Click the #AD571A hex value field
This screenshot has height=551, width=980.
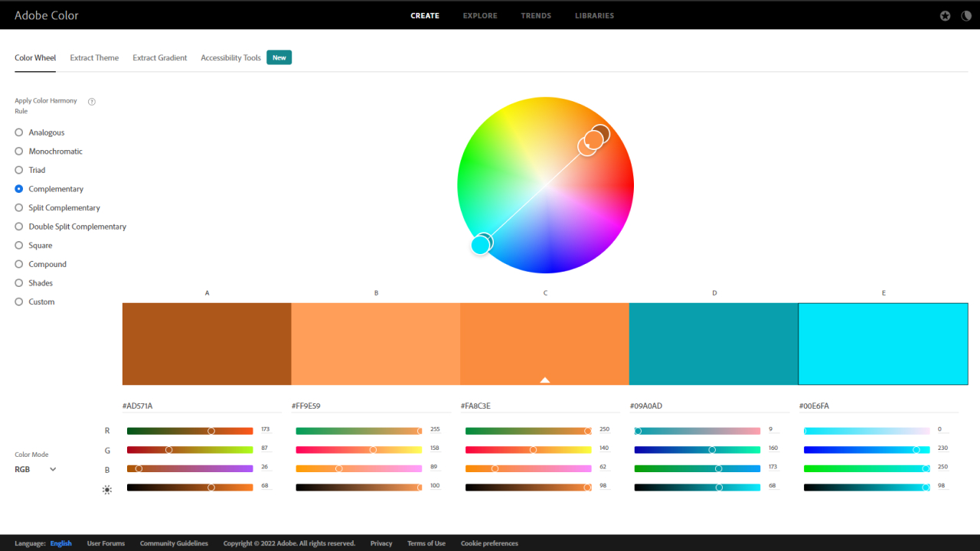pos(201,406)
